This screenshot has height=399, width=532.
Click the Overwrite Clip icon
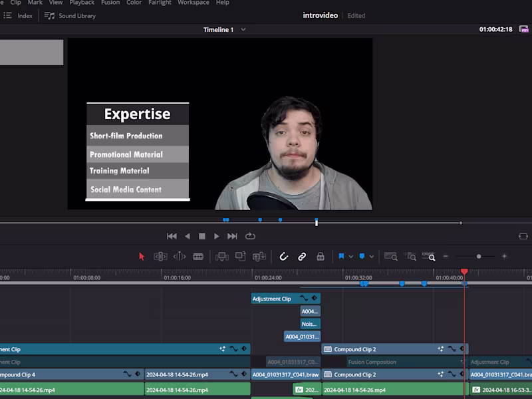click(240, 256)
